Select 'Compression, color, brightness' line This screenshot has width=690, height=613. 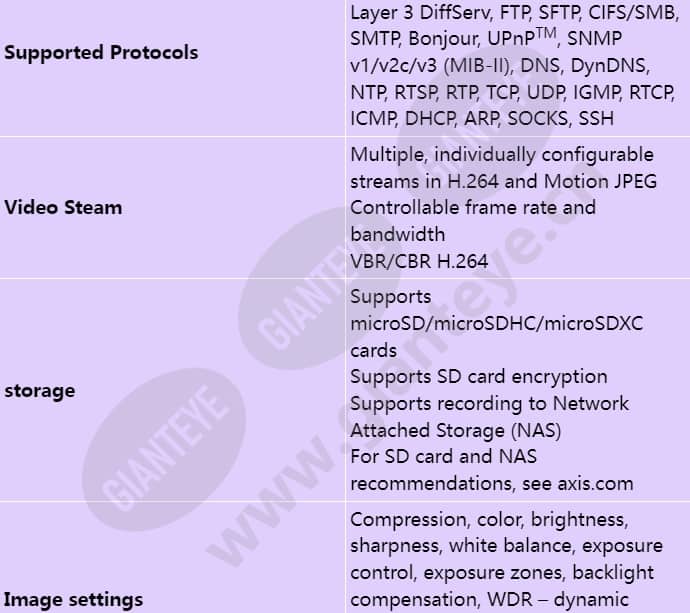(x=489, y=520)
